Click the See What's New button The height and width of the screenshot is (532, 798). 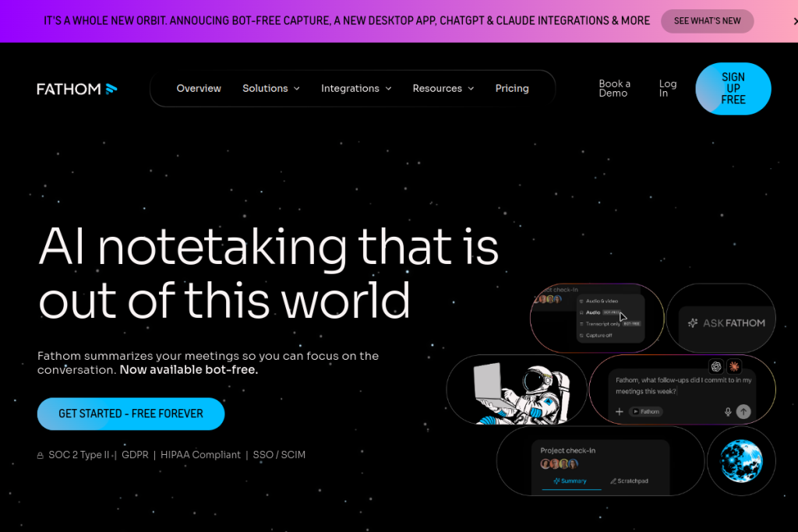707,21
